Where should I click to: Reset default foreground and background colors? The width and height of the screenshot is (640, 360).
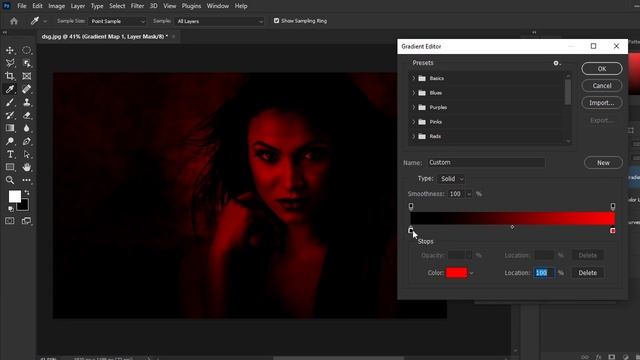coord(11,209)
